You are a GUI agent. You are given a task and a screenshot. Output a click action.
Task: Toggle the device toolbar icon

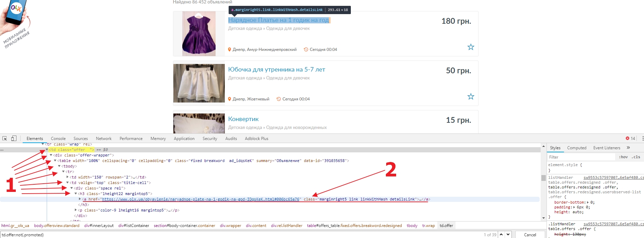coord(14,138)
